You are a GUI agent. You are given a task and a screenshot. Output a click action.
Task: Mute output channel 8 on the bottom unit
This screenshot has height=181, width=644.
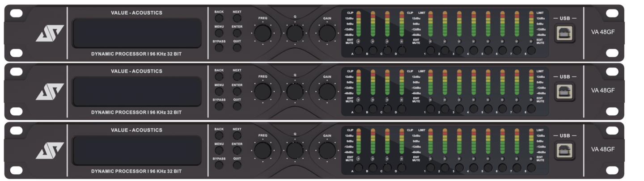(x=531, y=167)
